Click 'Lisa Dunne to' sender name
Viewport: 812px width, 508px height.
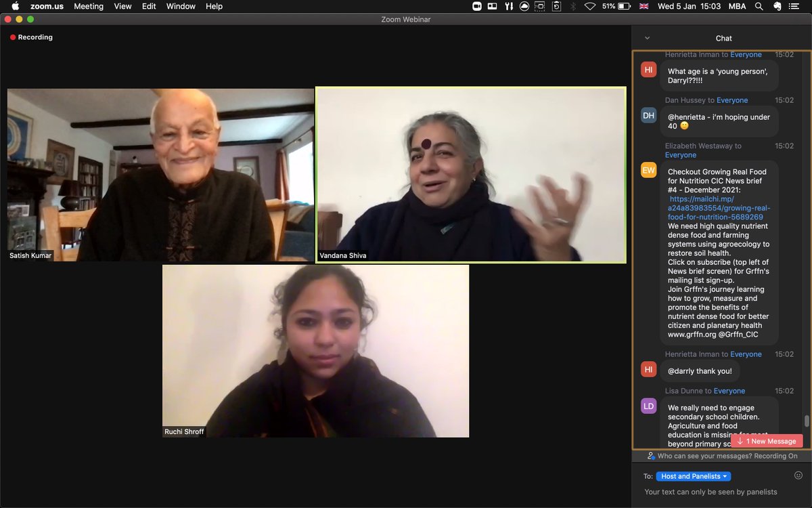coord(688,391)
